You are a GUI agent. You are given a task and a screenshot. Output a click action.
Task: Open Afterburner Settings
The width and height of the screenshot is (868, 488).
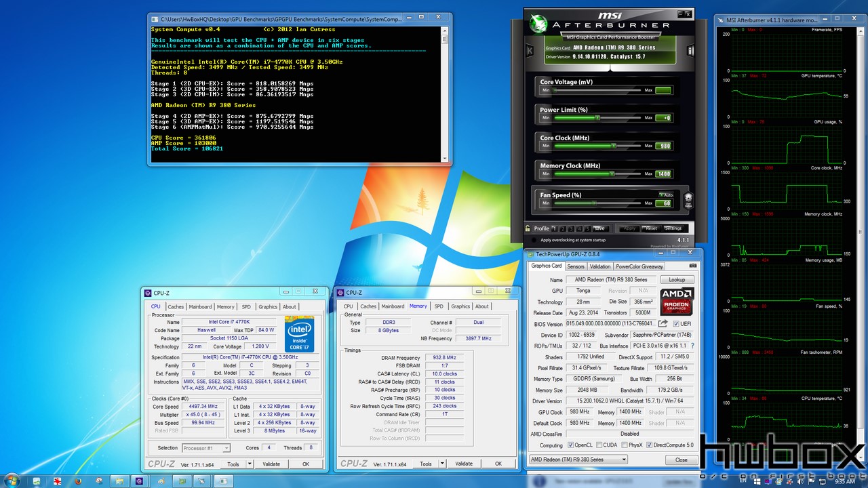(x=673, y=228)
